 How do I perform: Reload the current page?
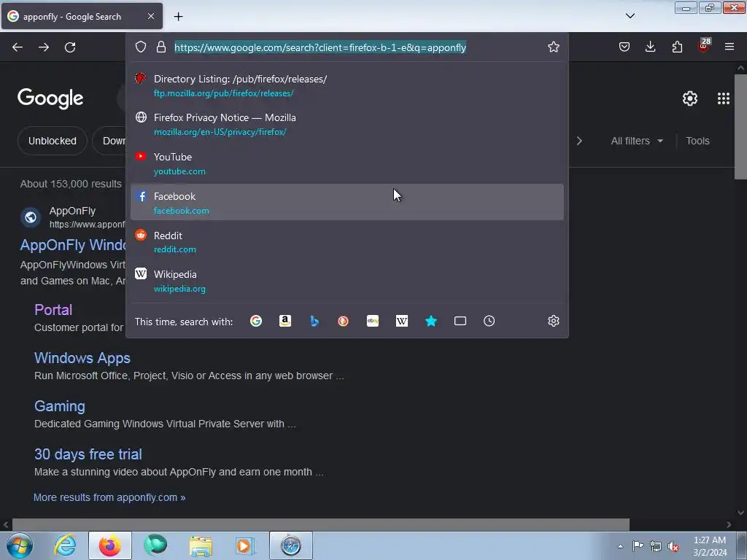(70, 47)
